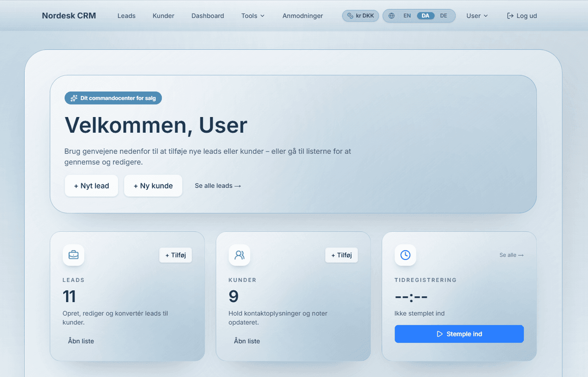
Task: Follow the Se alle leads link
Action: coord(218,186)
